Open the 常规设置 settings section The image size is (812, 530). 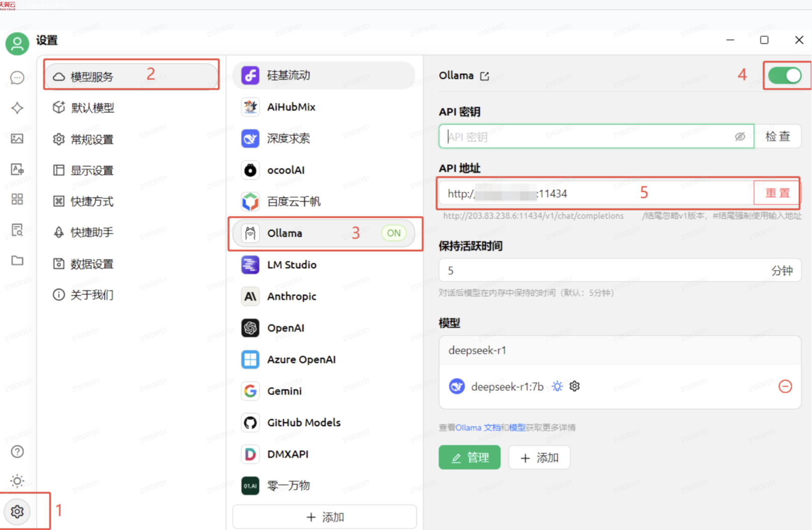(131, 139)
